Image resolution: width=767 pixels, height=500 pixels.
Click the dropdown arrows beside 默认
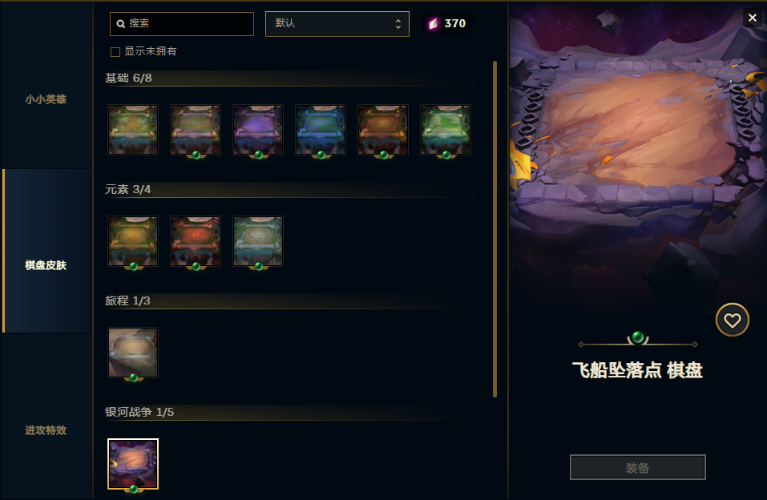398,23
